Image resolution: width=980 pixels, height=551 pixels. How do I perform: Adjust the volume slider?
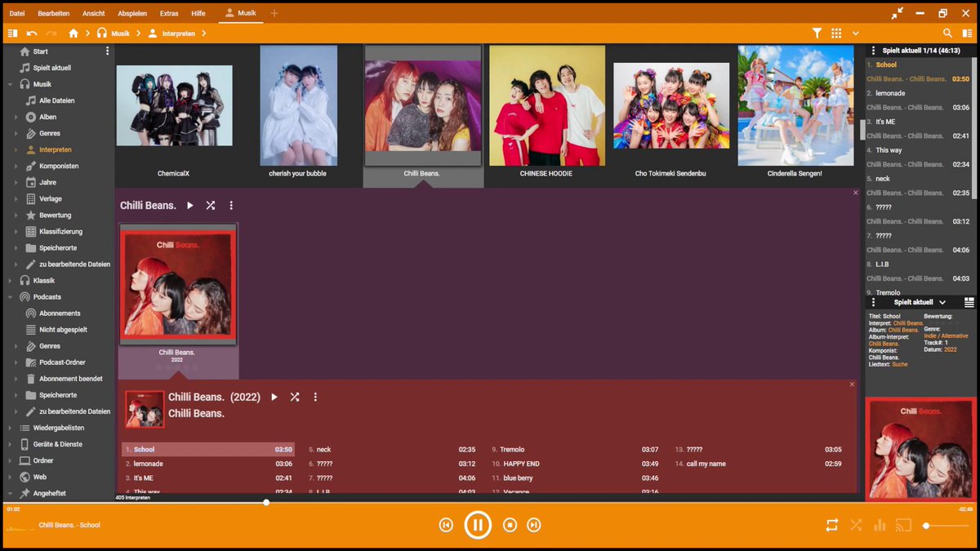tap(946, 526)
